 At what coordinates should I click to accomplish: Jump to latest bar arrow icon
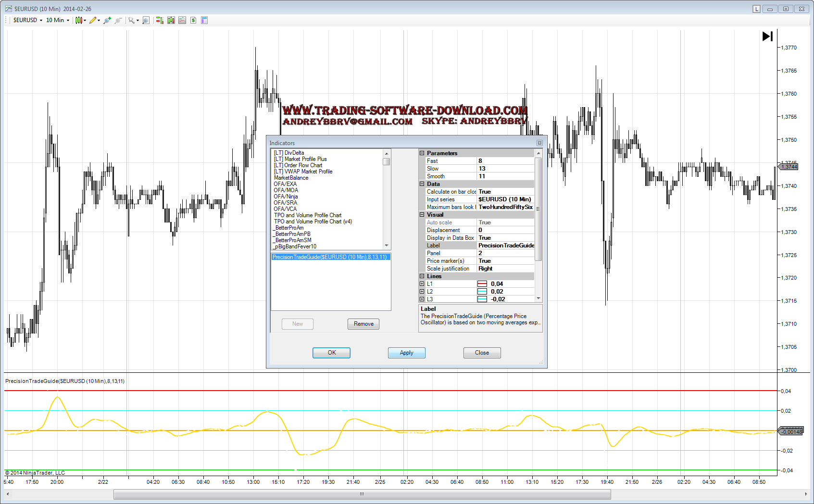pyautogui.click(x=767, y=36)
